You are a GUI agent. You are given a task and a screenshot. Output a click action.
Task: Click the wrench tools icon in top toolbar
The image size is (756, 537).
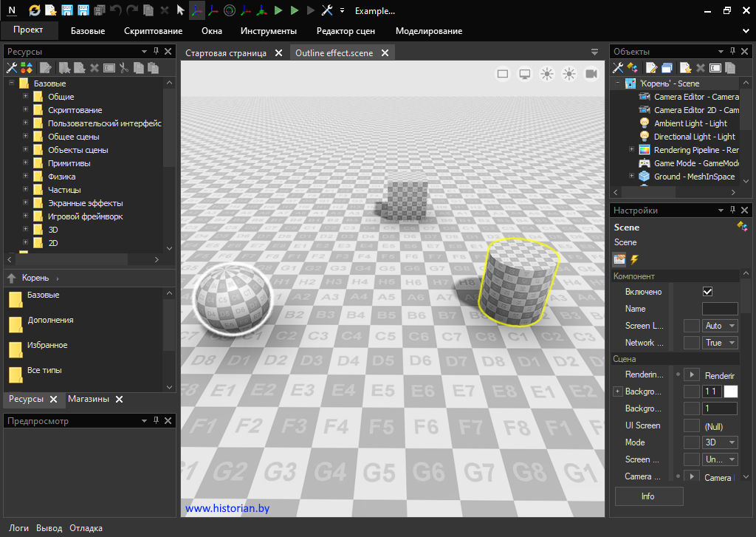(328, 11)
